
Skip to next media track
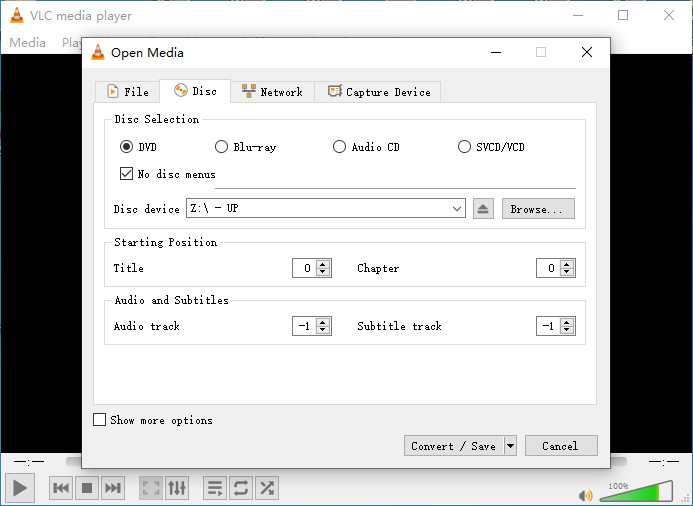[x=113, y=488]
